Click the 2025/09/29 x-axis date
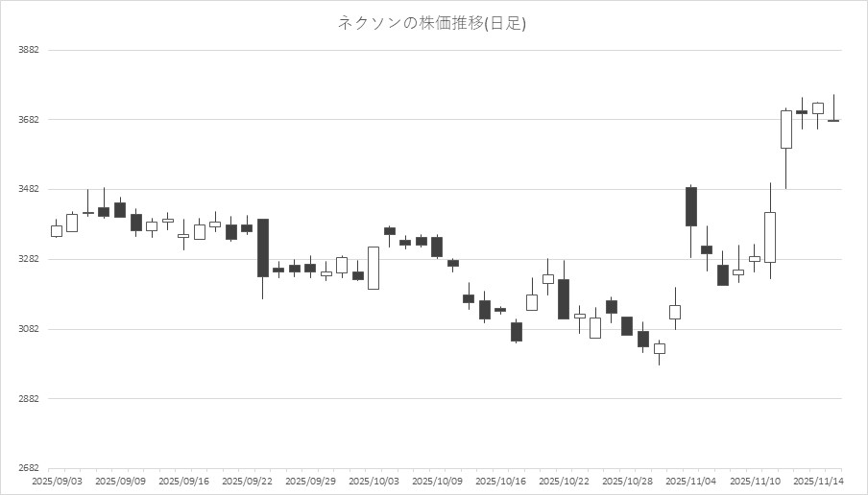The height and width of the screenshot is (495, 868). (x=310, y=480)
